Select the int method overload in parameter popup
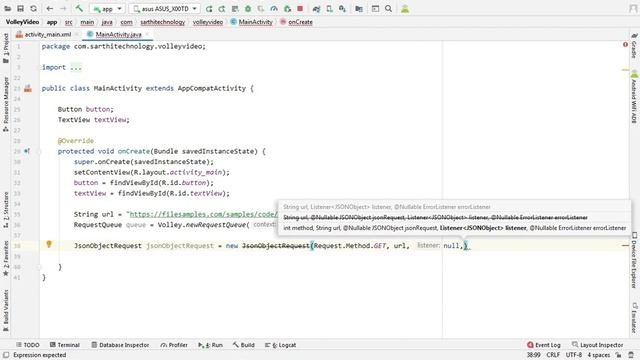Viewport: 640px width, 360px height. (x=454, y=228)
